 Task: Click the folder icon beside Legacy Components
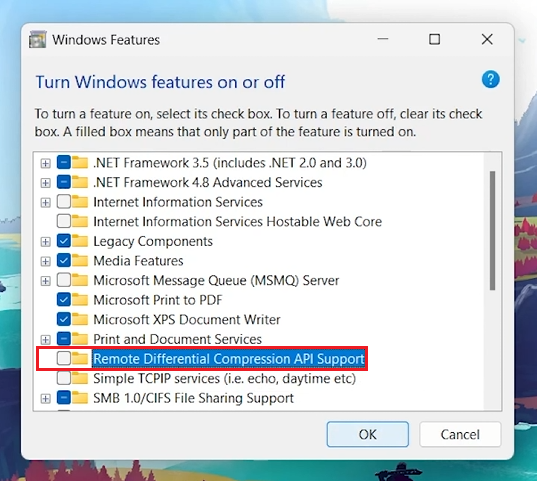pyautogui.click(x=80, y=241)
